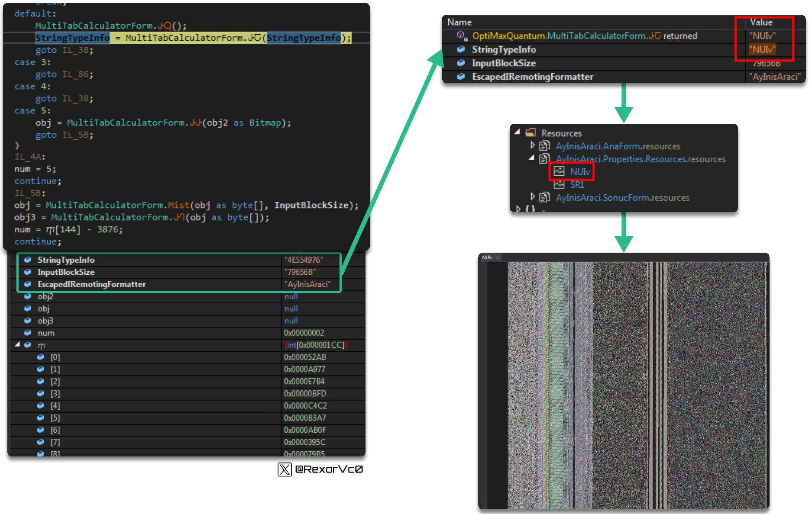Screen dimensions: 812x514
Task: Click the Bitmap type reference in code
Action: click(265, 122)
